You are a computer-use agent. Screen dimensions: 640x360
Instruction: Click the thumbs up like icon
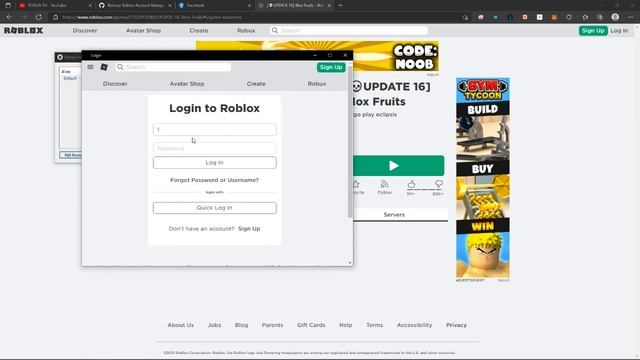pyautogui.click(x=411, y=184)
